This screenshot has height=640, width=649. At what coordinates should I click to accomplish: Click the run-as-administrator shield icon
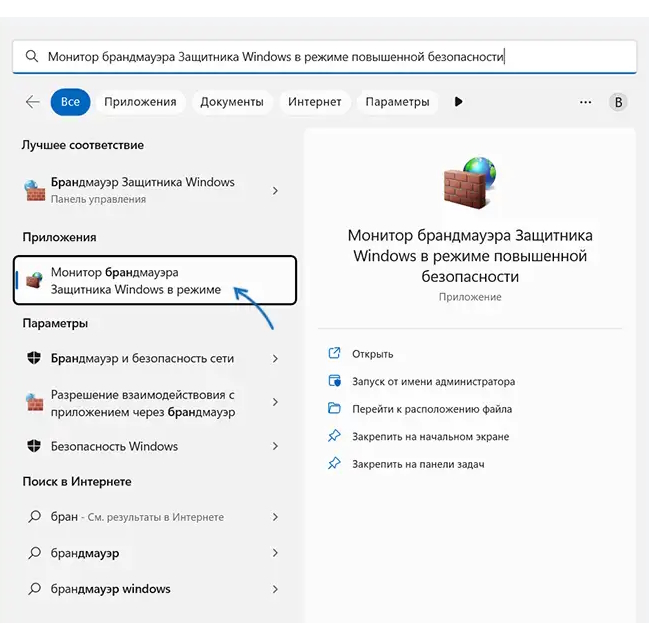pyautogui.click(x=334, y=381)
